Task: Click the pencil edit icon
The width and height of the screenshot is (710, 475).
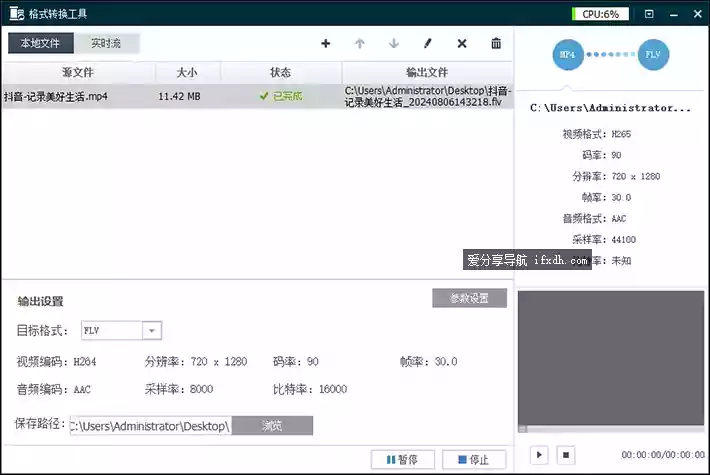Action: [x=428, y=43]
